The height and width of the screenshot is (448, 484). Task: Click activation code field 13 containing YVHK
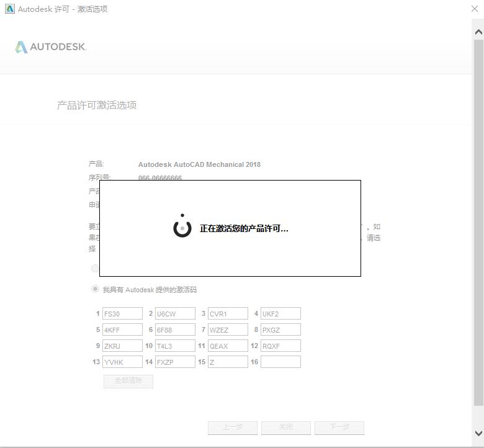click(122, 362)
